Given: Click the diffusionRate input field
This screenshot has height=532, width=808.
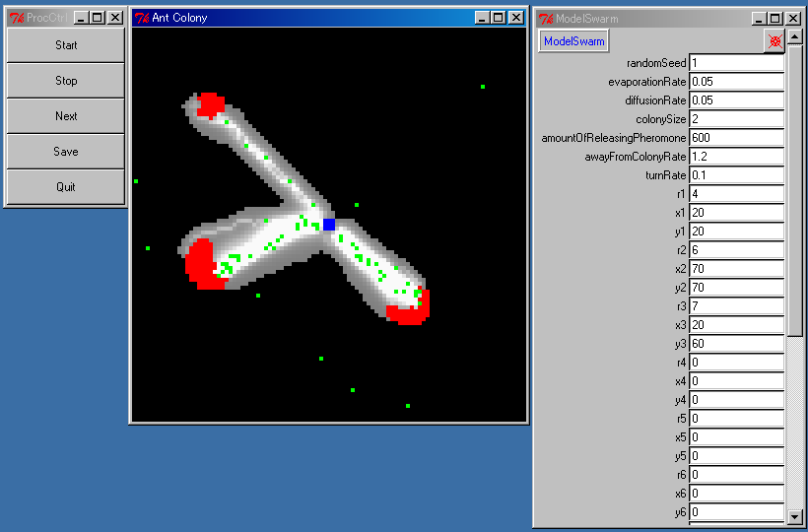Looking at the screenshot, I should coord(736,100).
